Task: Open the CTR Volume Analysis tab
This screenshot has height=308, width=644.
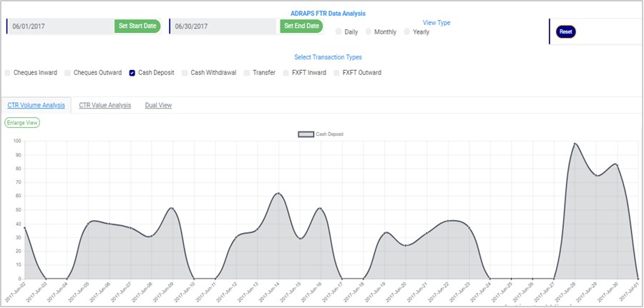Action: (x=35, y=105)
